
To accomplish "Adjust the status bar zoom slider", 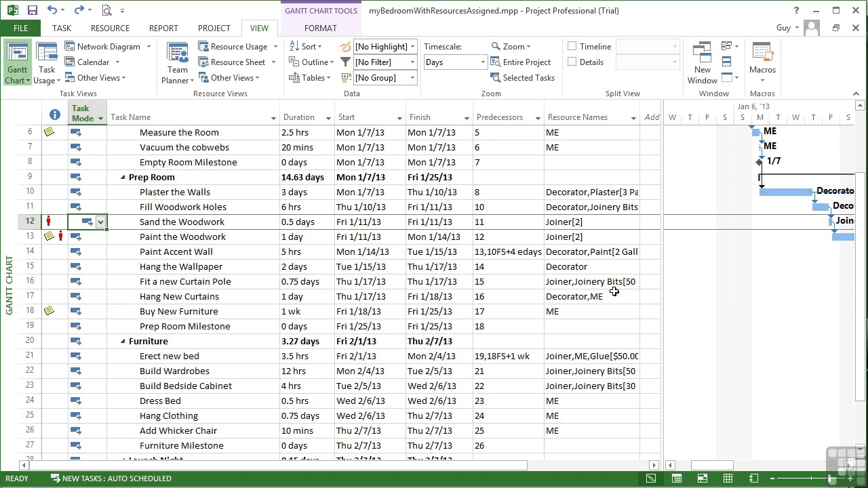I will 830,479.
